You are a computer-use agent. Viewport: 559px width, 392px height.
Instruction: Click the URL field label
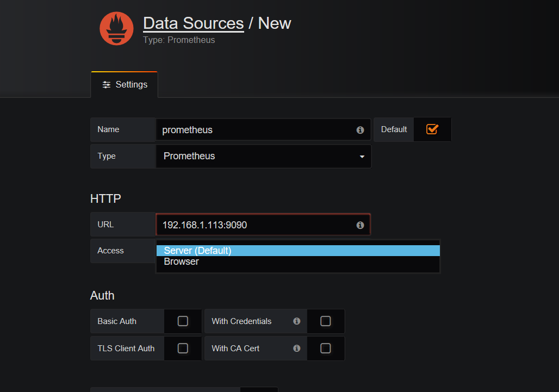pyautogui.click(x=105, y=225)
